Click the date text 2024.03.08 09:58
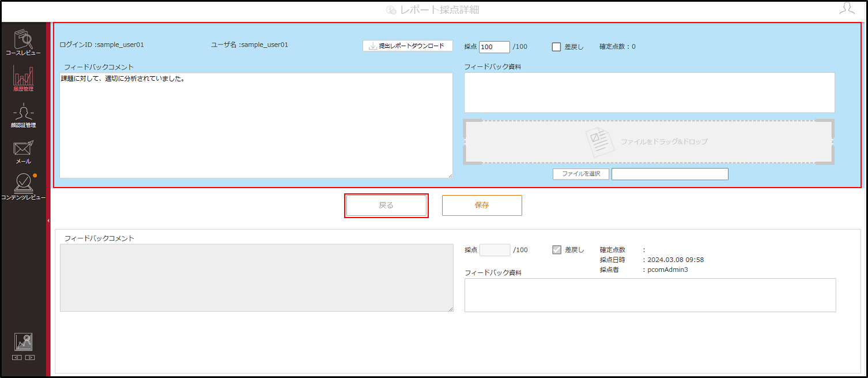The width and height of the screenshot is (868, 378). tap(677, 260)
